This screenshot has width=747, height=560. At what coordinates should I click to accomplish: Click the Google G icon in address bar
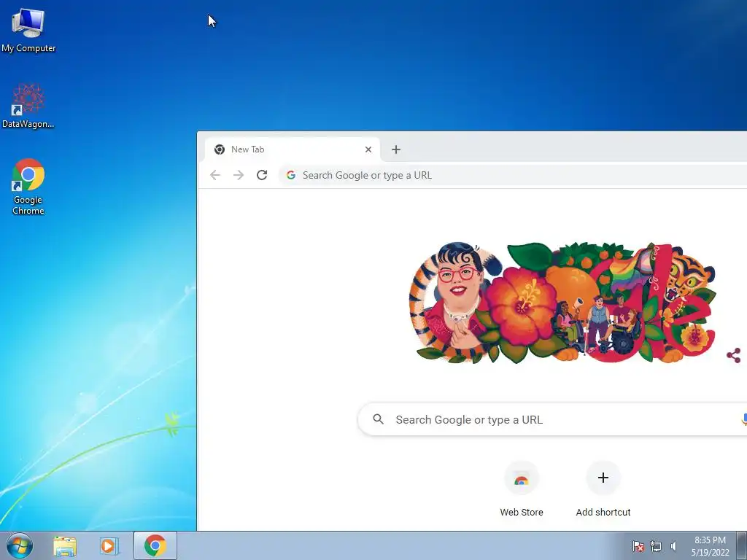point(291,175)
